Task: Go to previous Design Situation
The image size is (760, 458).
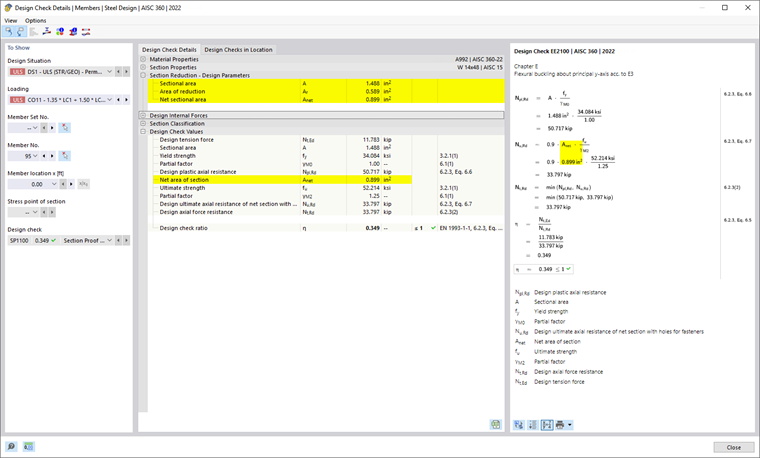Action: (x=118, y=72)
